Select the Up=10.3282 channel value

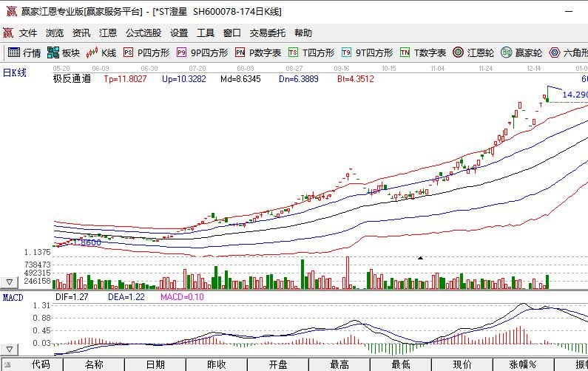tap(184, 78)
